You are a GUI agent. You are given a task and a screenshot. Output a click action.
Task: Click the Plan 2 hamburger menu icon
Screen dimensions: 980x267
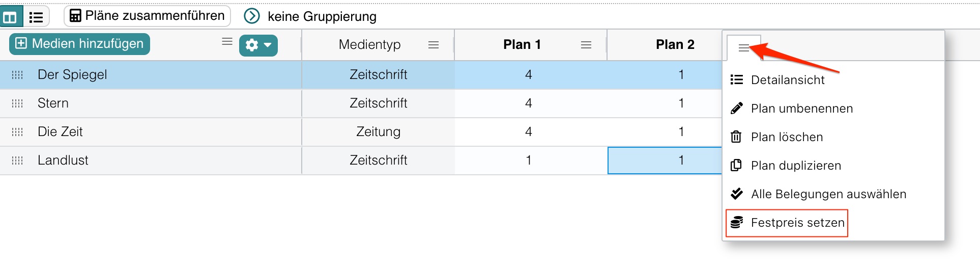click(743, 48)
